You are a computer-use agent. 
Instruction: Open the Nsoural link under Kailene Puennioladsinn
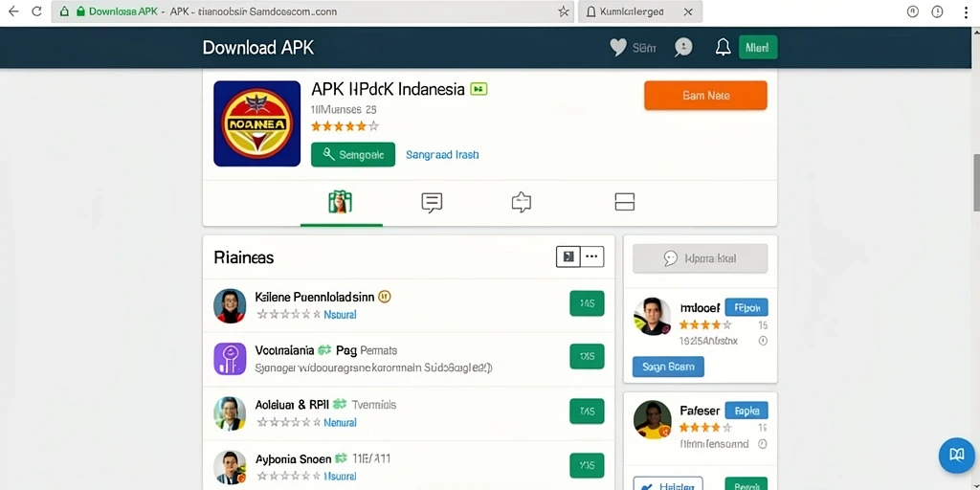coord(340,314)
